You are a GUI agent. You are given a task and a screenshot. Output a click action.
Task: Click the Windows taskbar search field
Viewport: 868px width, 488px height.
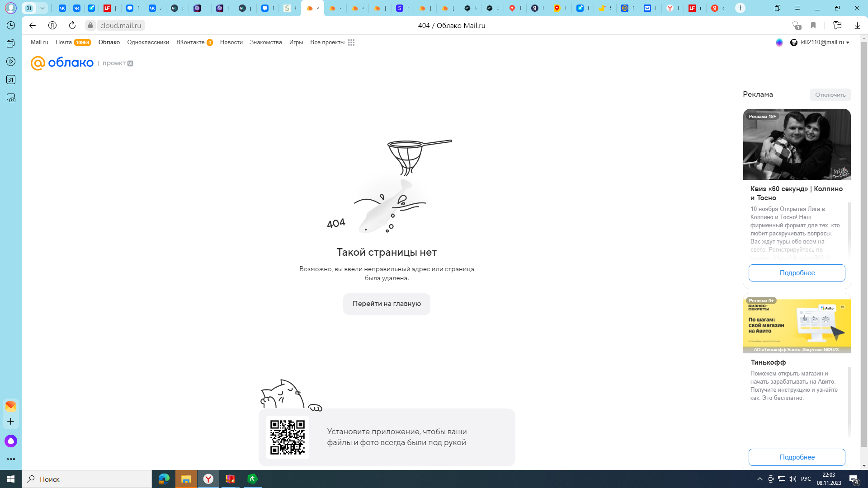(87, 479)
